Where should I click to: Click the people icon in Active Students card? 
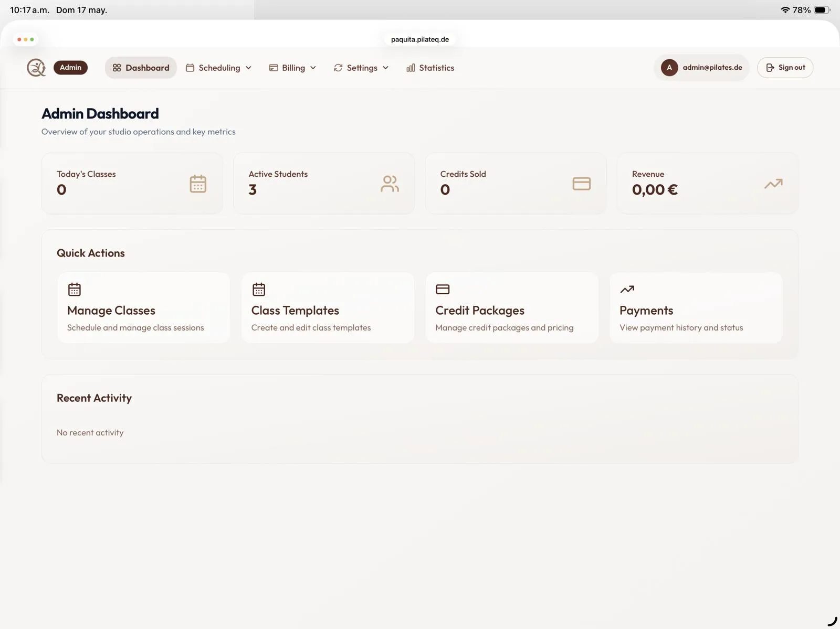click(x=390, y=184)
